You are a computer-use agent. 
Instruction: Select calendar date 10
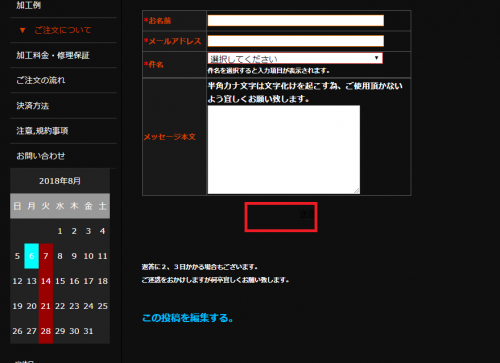coord(88,256)
